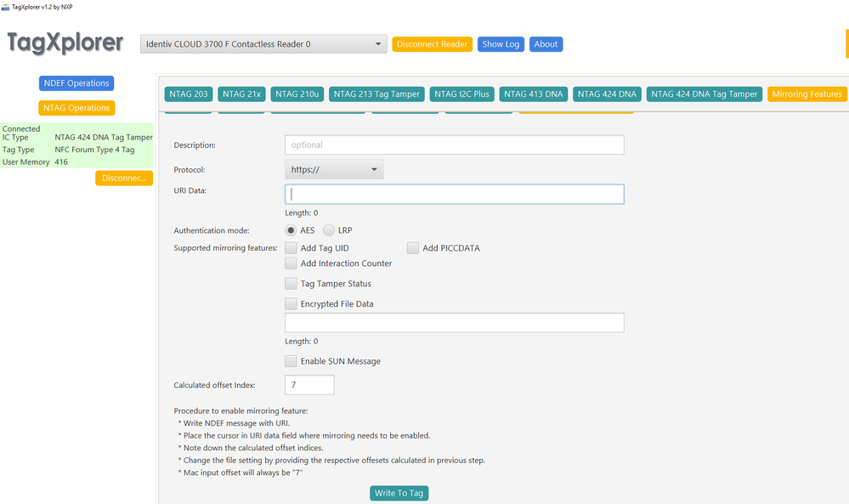Open the NTAG I2C Plus tab

[461, 94]
